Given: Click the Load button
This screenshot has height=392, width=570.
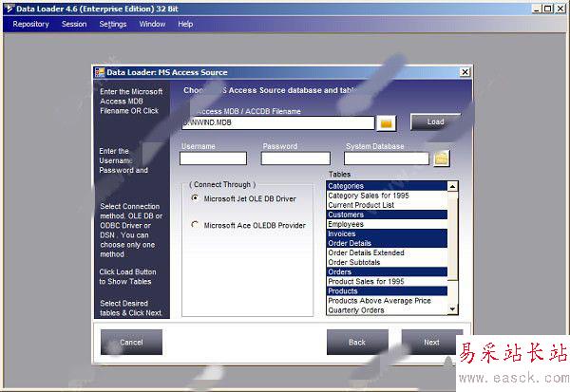Looking at the screenshot, I should pyautogui.click(x=435, y=121).
